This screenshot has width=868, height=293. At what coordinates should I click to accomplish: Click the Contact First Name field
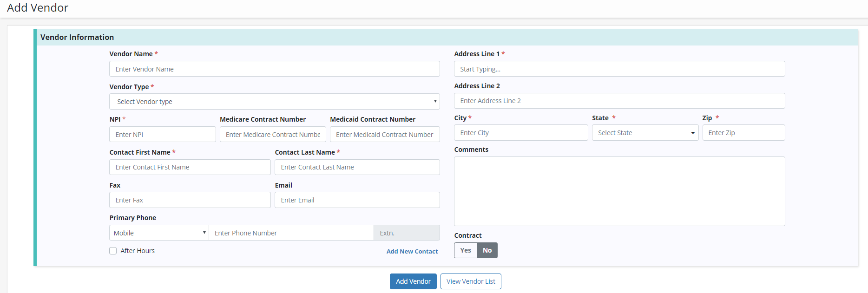coord(190,167)
